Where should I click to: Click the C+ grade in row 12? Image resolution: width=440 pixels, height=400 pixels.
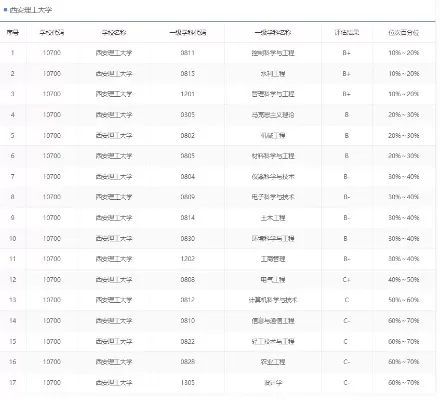coord(347,279)
